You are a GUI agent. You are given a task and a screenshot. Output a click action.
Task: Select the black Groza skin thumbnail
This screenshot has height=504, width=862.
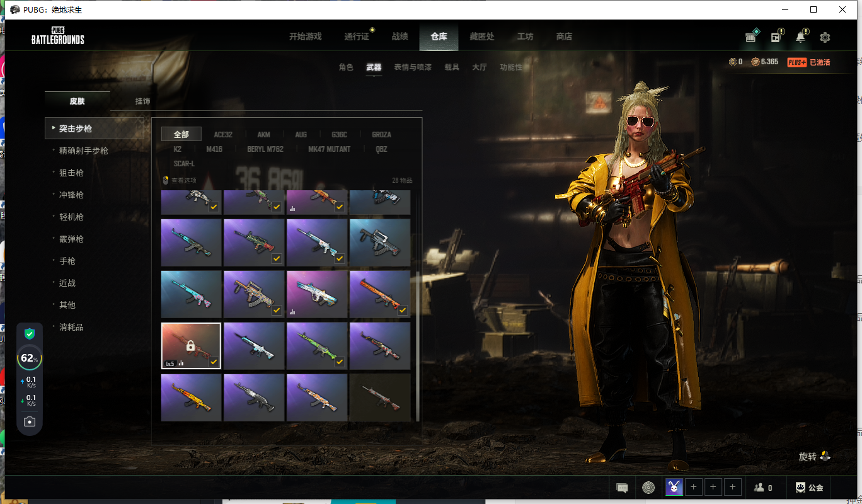coord(380,243)
